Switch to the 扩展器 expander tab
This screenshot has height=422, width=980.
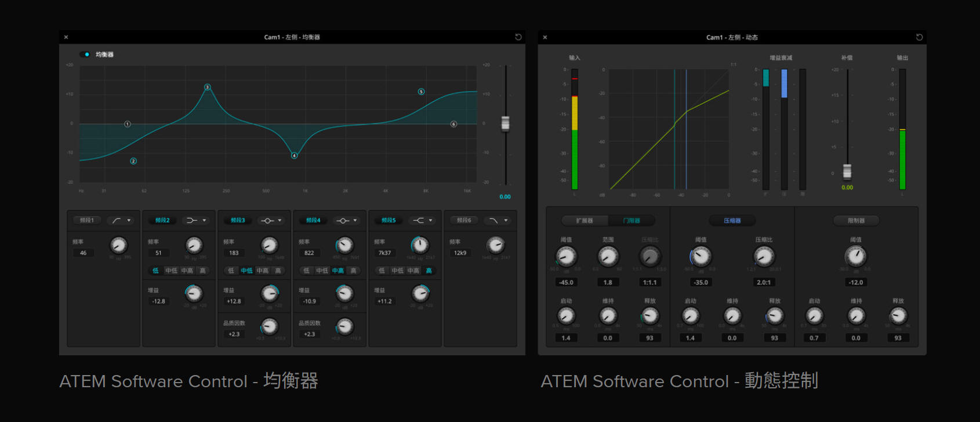pos(585,221)
